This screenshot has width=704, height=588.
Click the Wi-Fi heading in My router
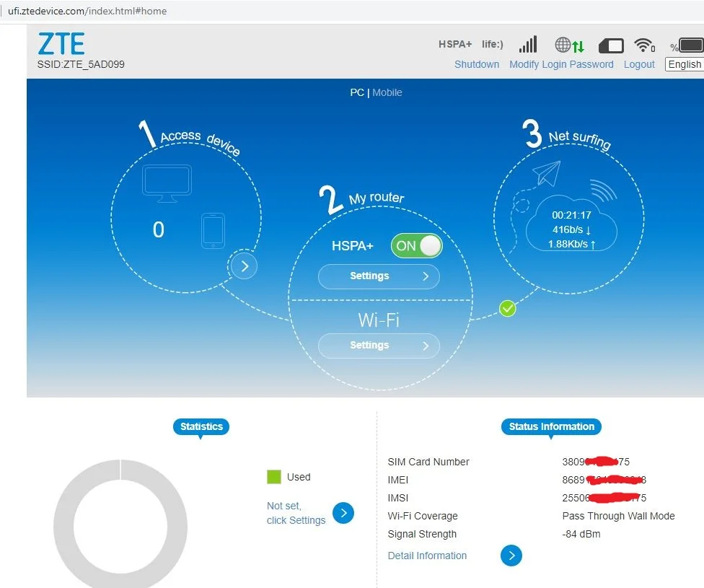click(379, 320)
